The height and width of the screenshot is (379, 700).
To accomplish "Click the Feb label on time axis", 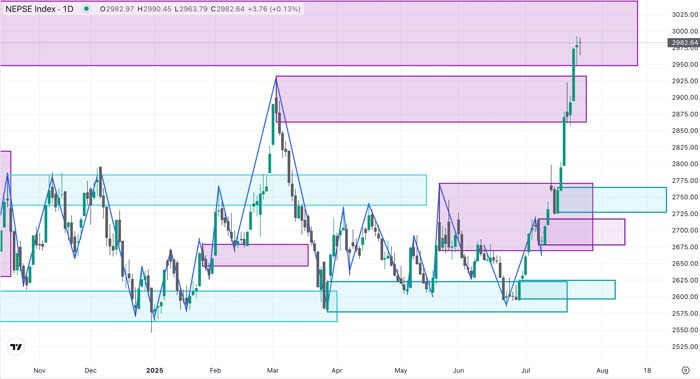I will [215, 371].
